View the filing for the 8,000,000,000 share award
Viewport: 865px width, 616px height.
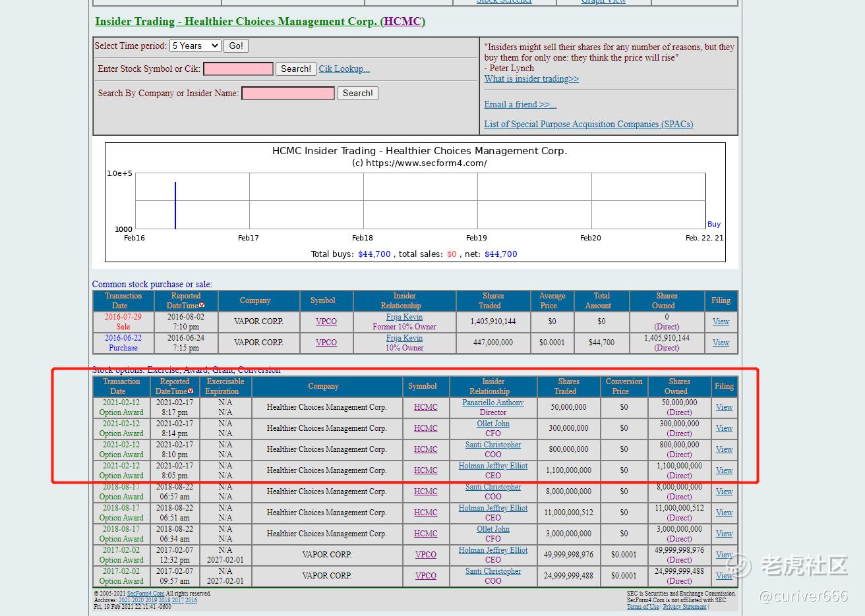point(724,491)
